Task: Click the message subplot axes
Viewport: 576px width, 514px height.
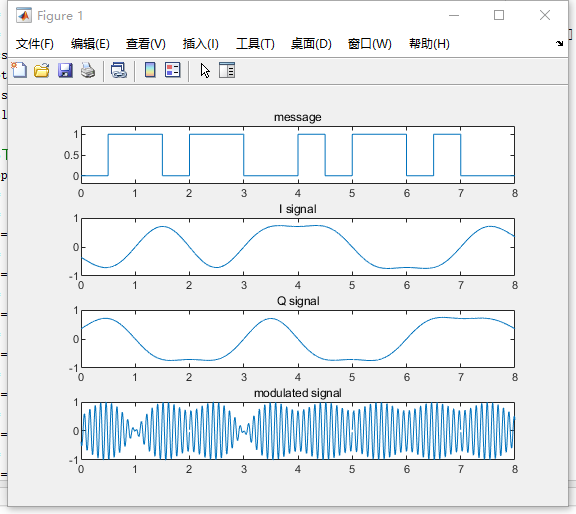Action: point(298,155)
